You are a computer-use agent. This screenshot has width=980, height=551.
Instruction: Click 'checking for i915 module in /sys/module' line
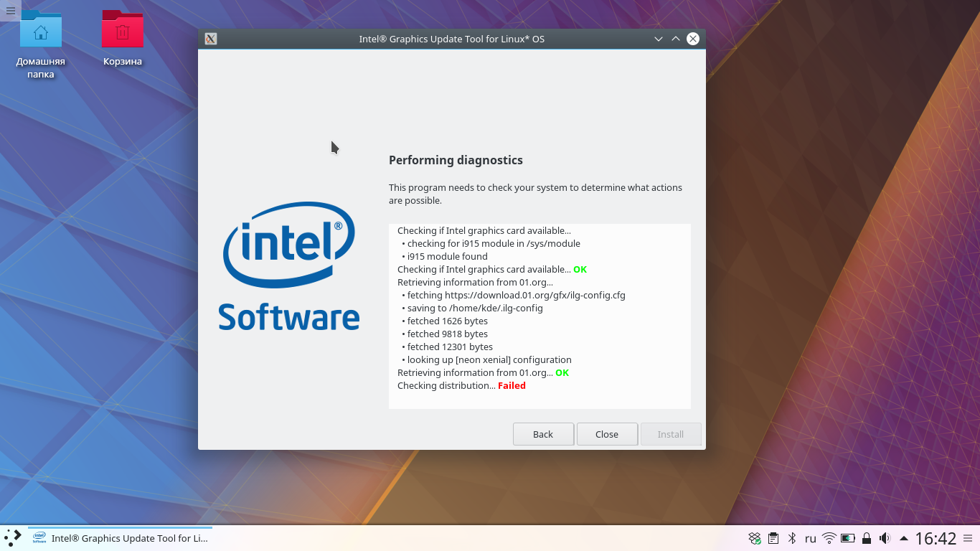tap(494, 243)
